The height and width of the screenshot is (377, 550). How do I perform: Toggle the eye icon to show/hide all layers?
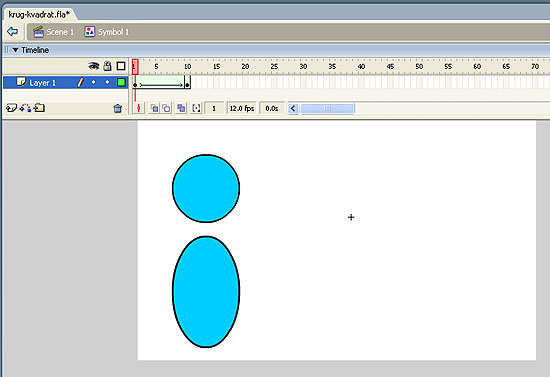coord(94,66)
